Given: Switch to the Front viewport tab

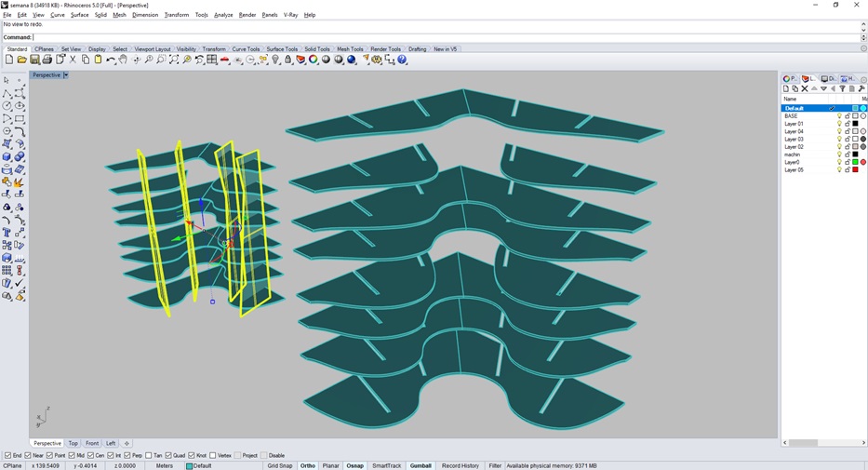Looking at the screenshot, I should coord(92,443).
